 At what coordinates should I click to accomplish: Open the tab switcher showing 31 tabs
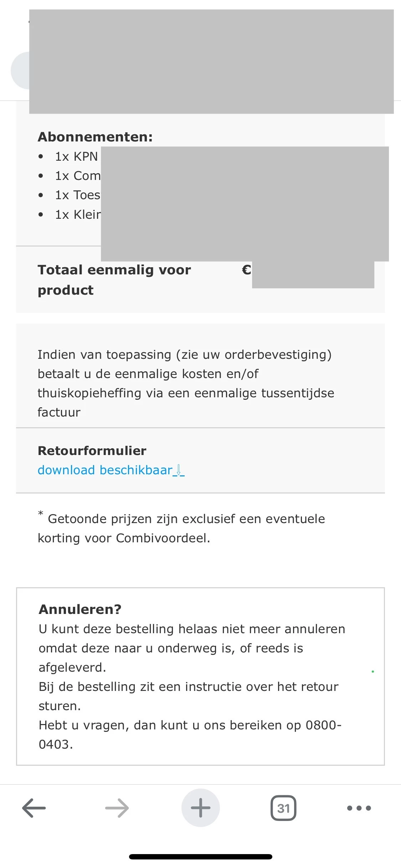283,808
